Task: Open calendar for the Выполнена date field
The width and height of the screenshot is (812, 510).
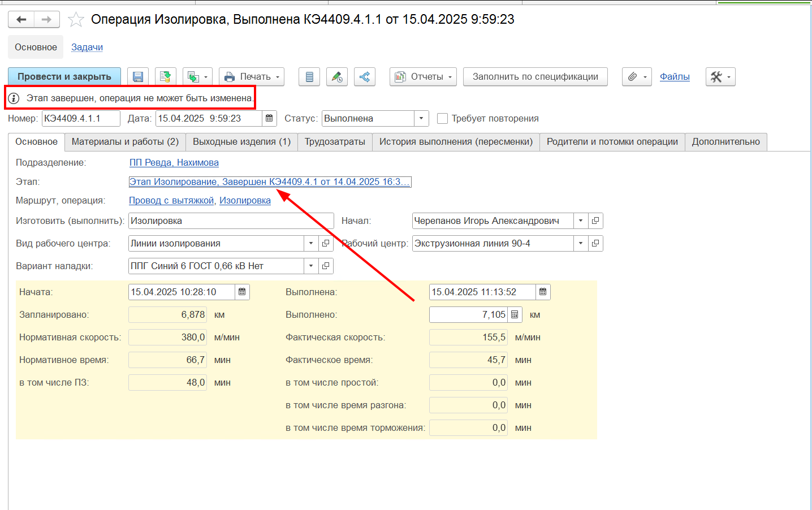Action: pyautogui.click(x=543, y=292)
